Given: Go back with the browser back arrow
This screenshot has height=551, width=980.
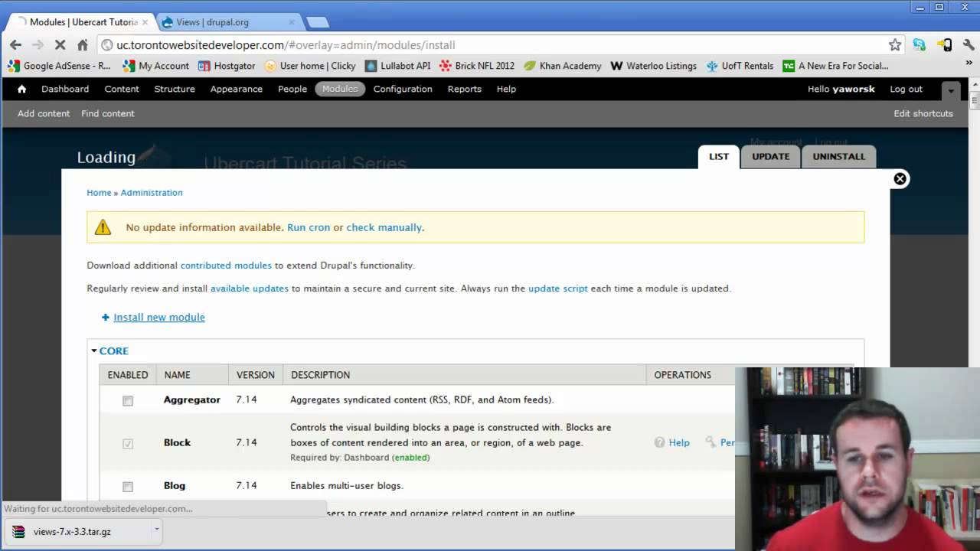Looking at the screenshot, I should tap(15, 45).
